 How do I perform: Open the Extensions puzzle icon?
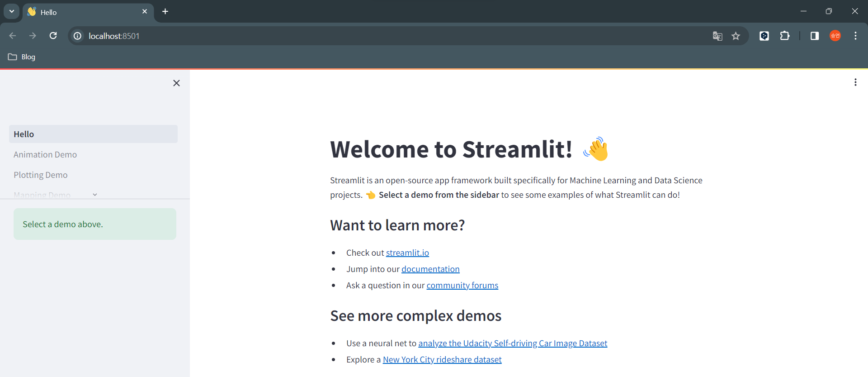click(x=785, y=36)
